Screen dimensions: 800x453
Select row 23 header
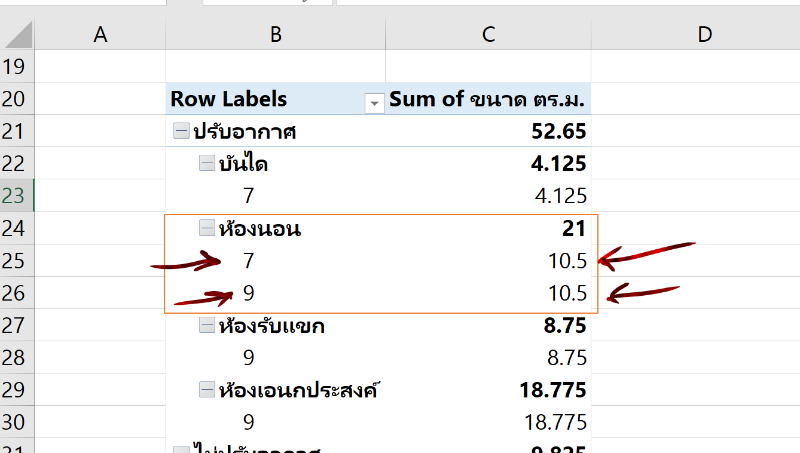(x=18, y=196)
